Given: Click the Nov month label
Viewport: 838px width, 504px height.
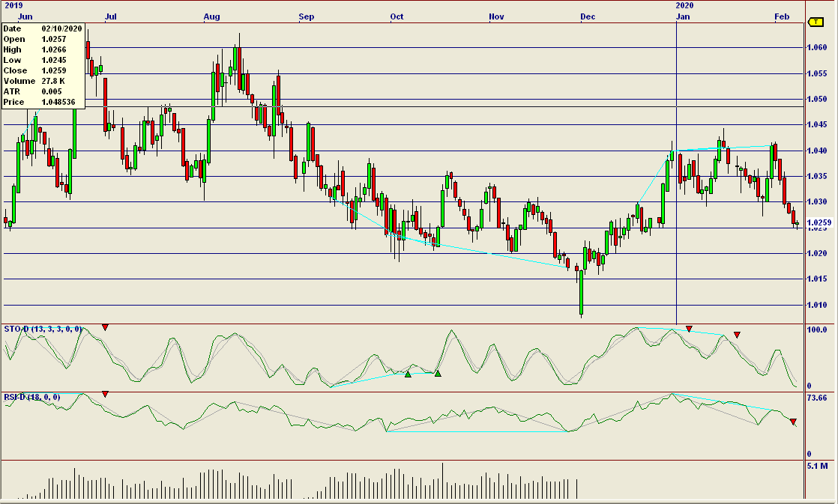Looking at the screenshot, I should 496,16.
